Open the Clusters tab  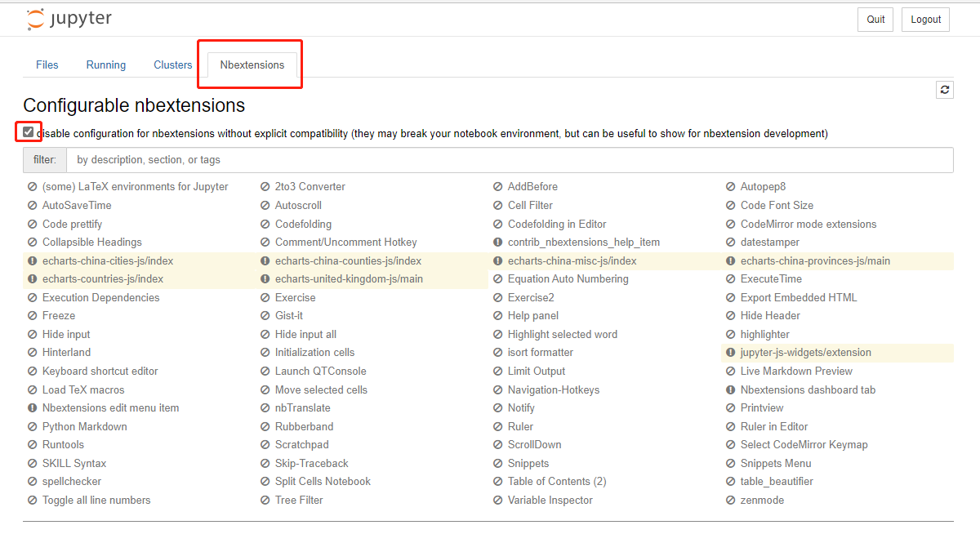[173, 65]
